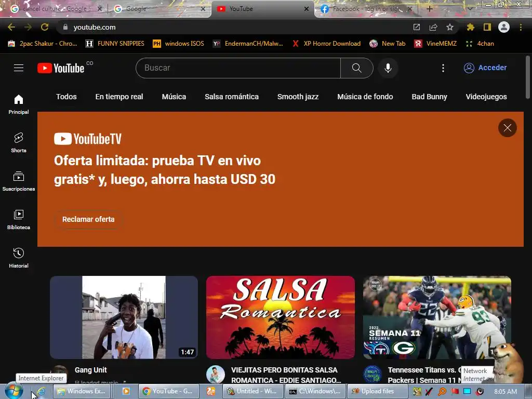This screenshot has width=532, height=399.
Task: Open the Windows Start orb
Action: click(x=14, y=391)
